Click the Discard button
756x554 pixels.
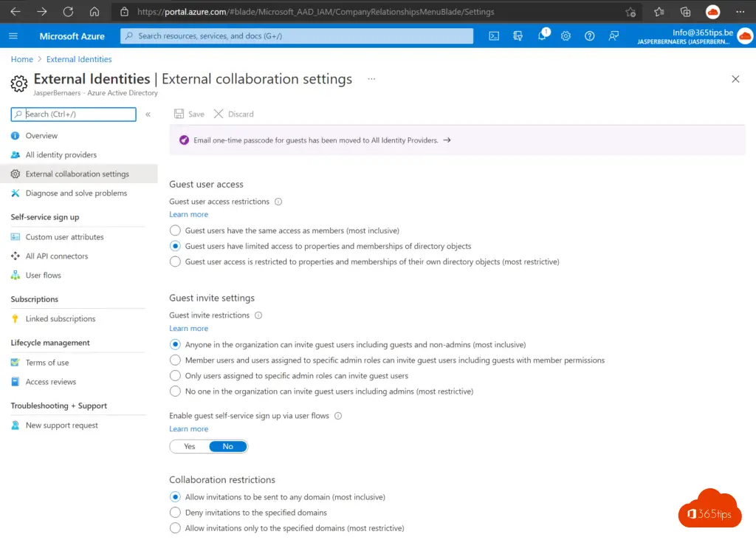click(x=233, y=114)
